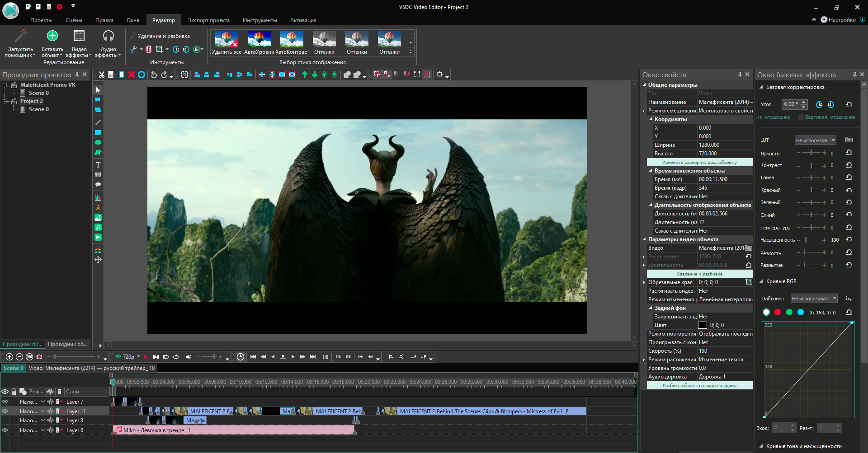Toggle visibility eye for Layer 11
The image size is (868, 453).
(x=5, y=411)
